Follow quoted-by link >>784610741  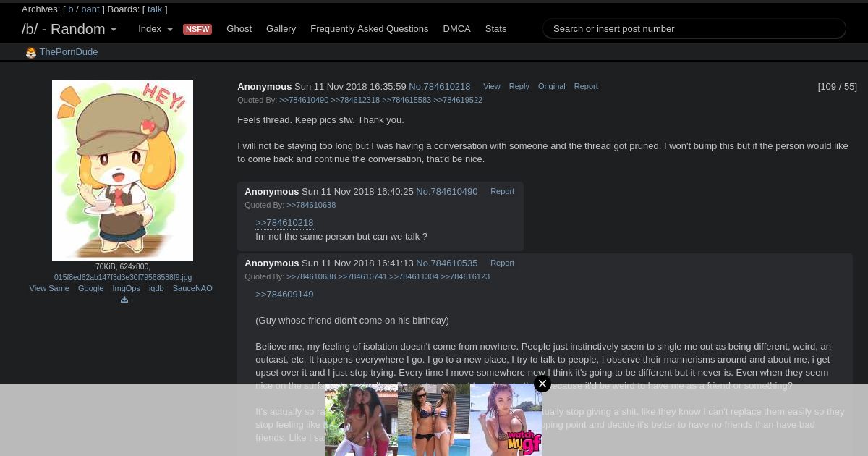(x=362, y=276)
